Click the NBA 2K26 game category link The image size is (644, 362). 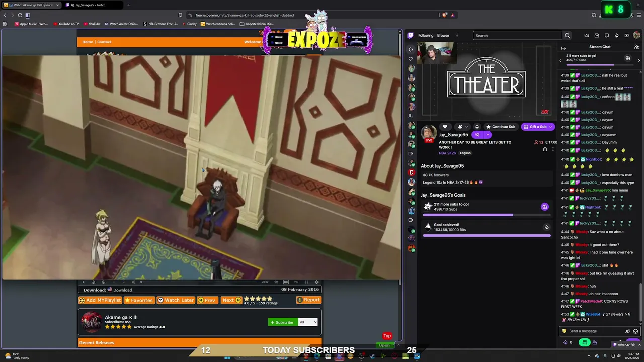[447, 153]
